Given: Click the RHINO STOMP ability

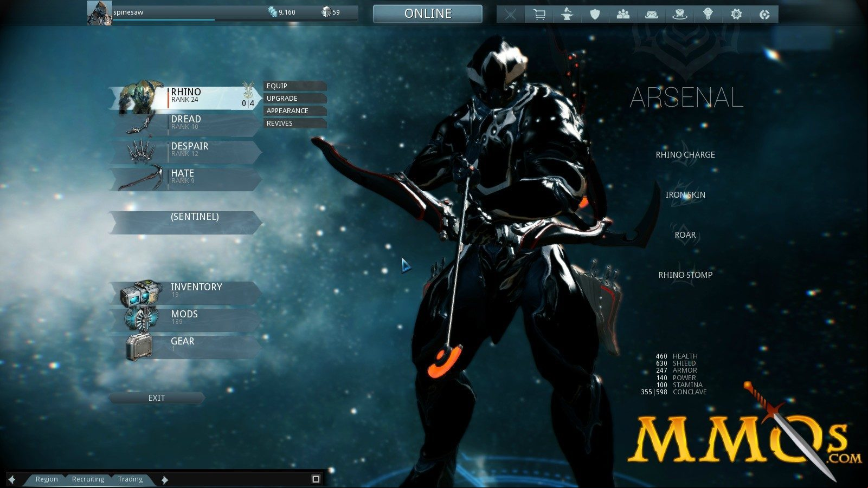Looking at the screenshot, I should 685,275.
